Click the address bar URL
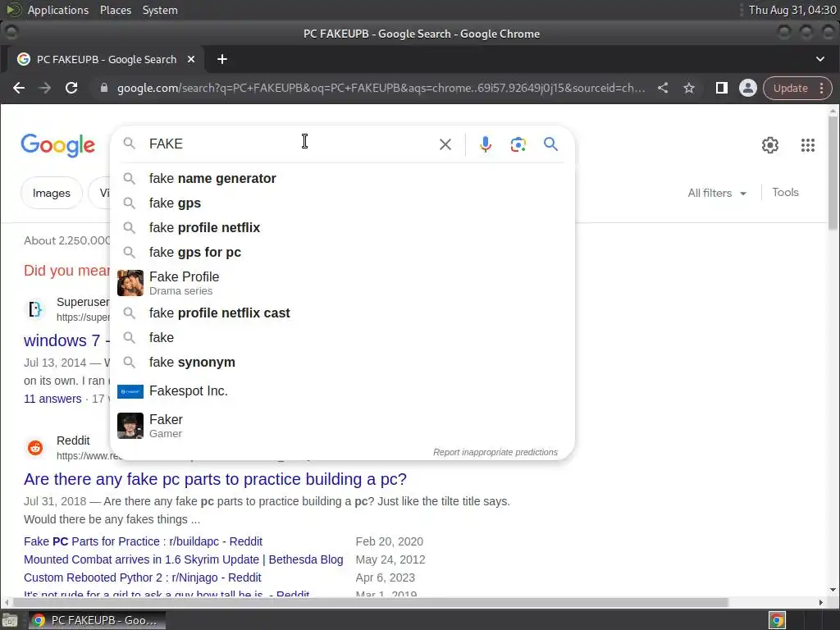Viewport: 840px width, 630px height. click(381, 88)
